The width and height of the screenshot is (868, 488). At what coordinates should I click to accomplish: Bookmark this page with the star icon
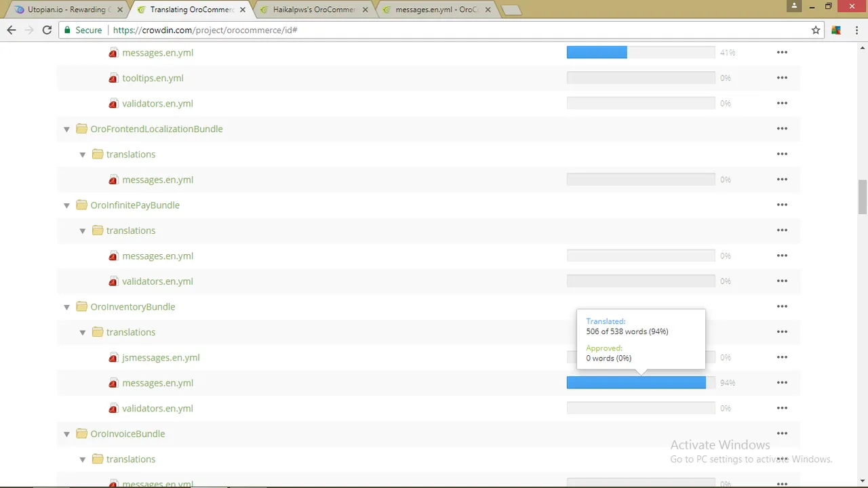[816, 30]
